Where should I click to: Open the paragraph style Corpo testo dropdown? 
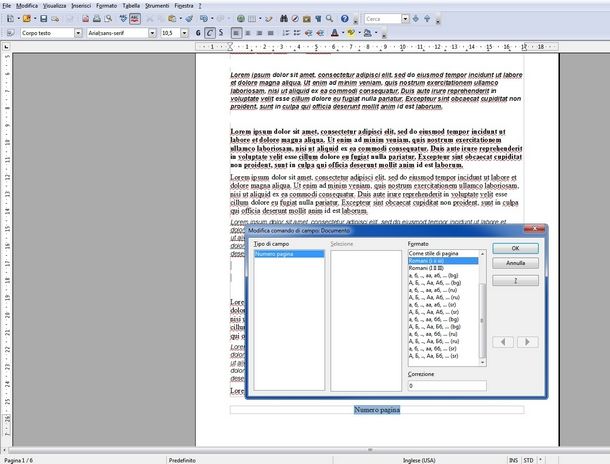click(78, 33)
